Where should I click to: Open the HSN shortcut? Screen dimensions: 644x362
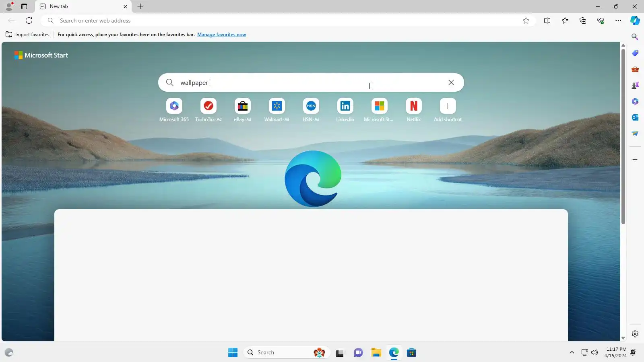click(x=311, y=110)
